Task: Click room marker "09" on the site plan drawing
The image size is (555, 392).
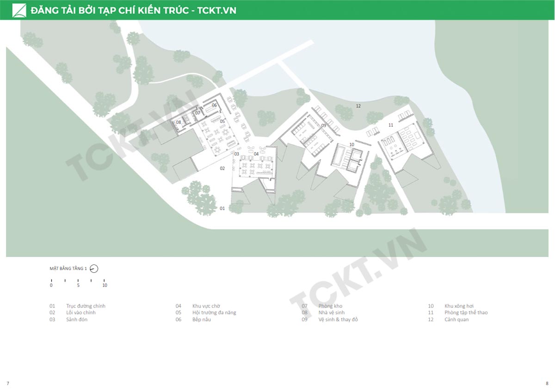Action: click(x=324, y=125)
